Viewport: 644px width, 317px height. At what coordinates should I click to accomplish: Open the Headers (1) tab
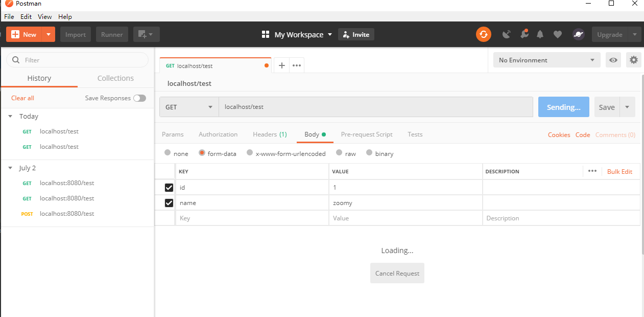(x=270, y=134)
